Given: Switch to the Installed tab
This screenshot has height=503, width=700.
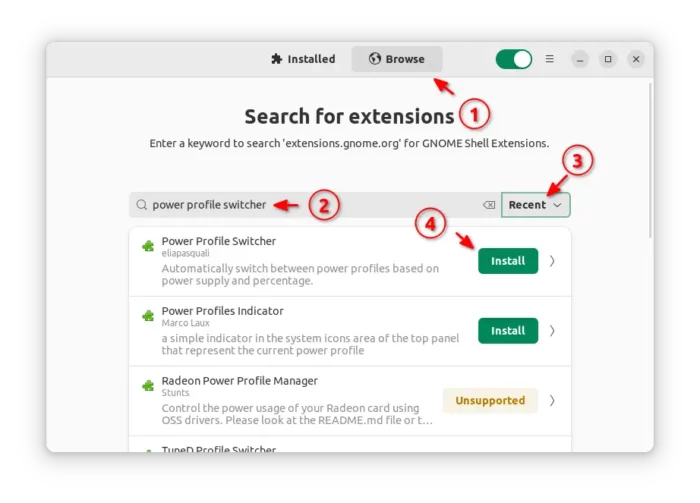Looking at the screenshot, I should 303,59.
